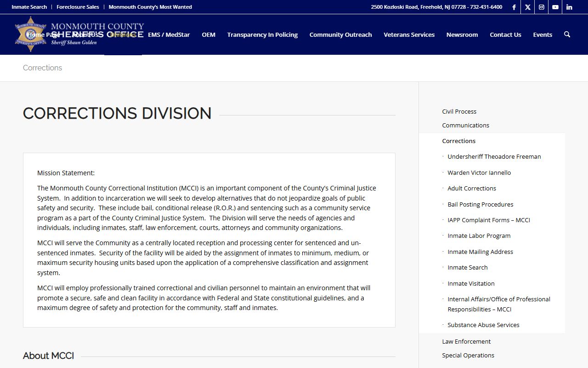Viewport: 588px width, 368px height.
Task: Open the LinkedIn social icon
Action: click(x=569, y=7)
